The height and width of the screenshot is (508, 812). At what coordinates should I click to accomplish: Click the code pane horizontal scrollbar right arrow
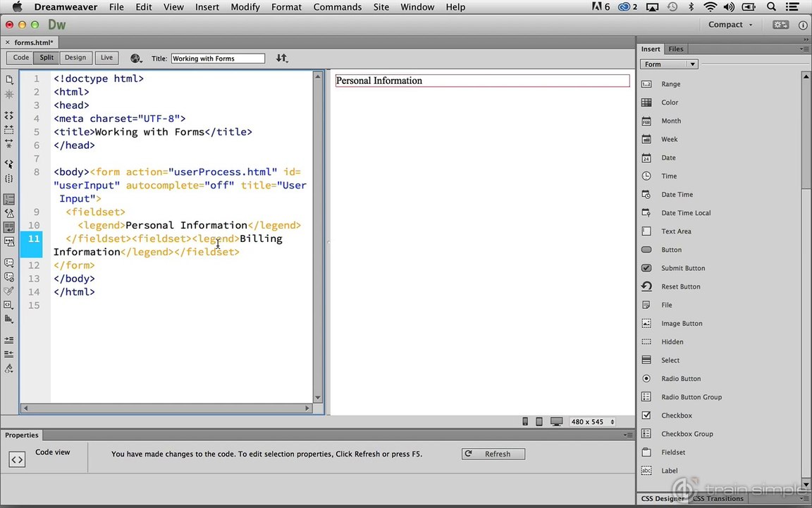pos(307,408)
